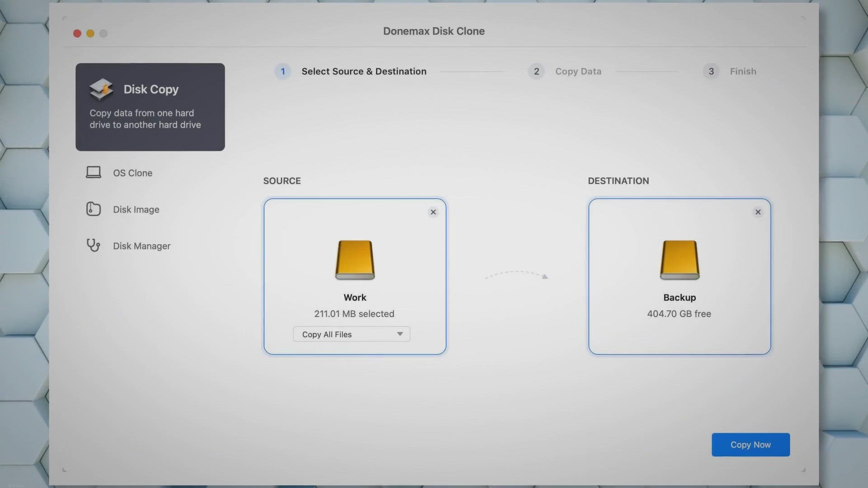Click the Finish step label
This screenshot has height=488, width=868.
pyautogui.click(x=743, y=71)
